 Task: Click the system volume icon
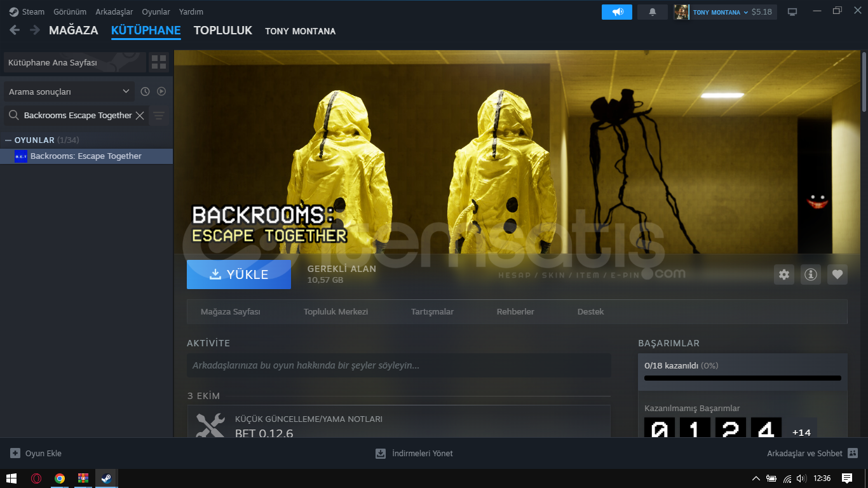coord(801,478)
